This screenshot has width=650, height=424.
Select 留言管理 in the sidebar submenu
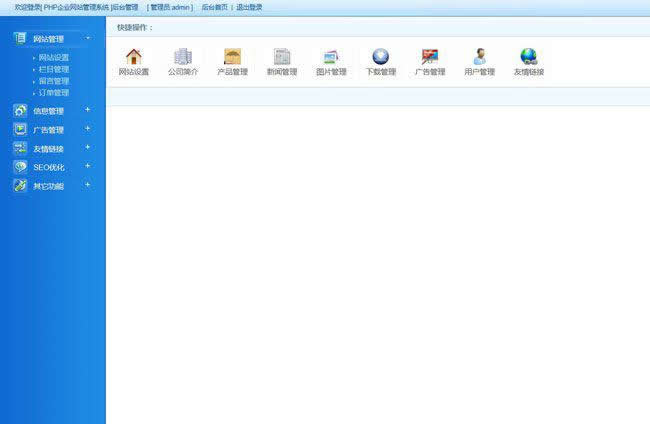(x=54, y=81)
